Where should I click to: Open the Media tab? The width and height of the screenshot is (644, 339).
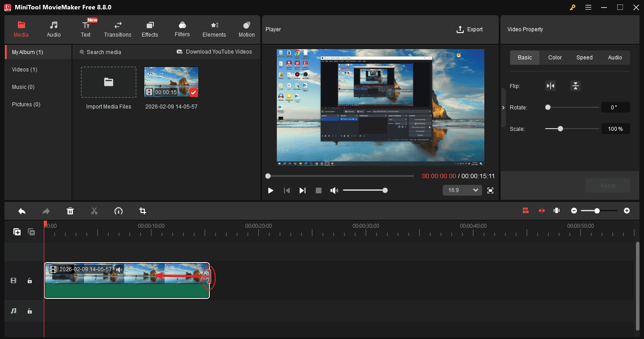coord(21,29)
